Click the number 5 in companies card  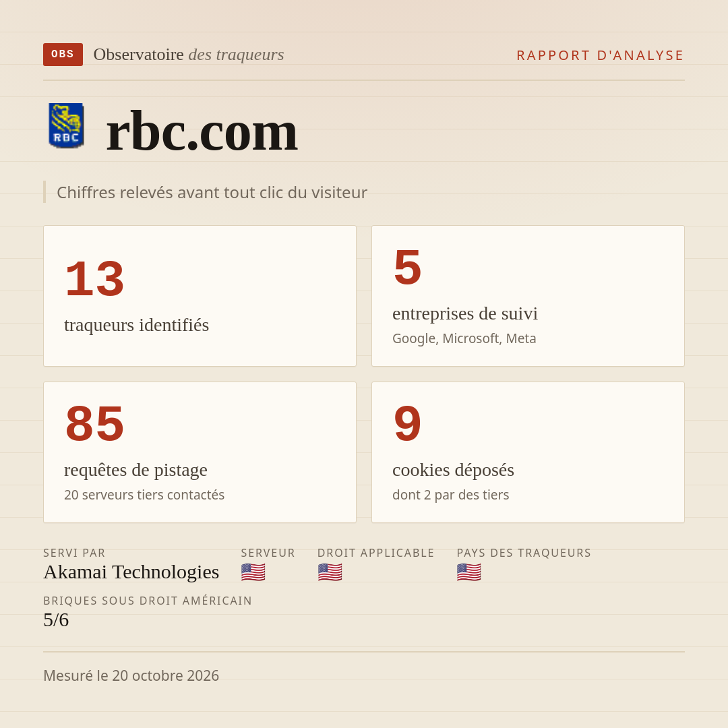coord(407,267)
